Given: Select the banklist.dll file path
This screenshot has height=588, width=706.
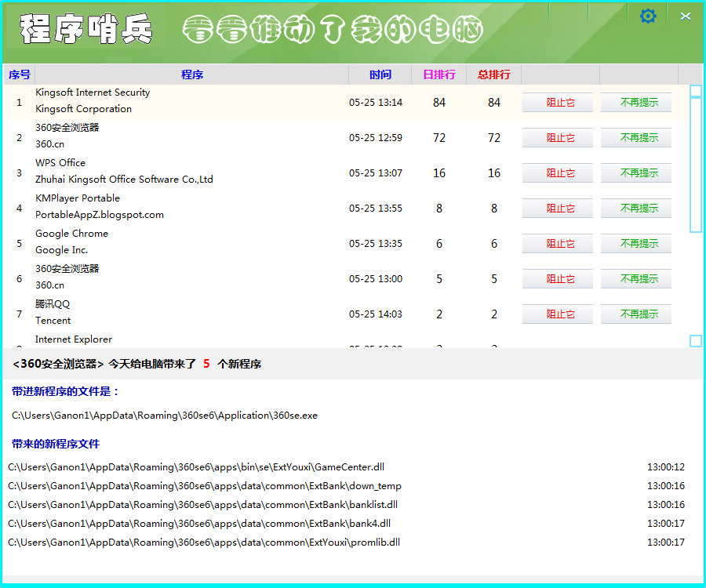Looking at the screenshot, I should 203,505.
